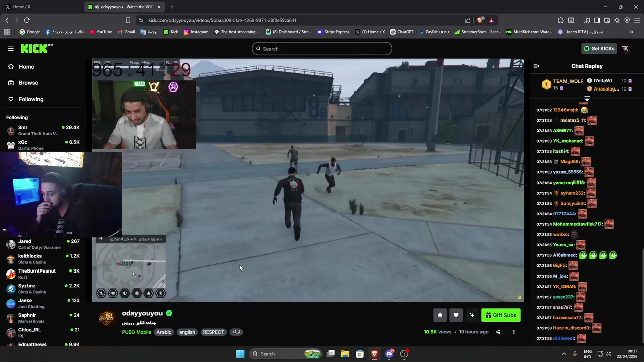Click the address bar URL
Screen dimensions: 644x362
222,20
